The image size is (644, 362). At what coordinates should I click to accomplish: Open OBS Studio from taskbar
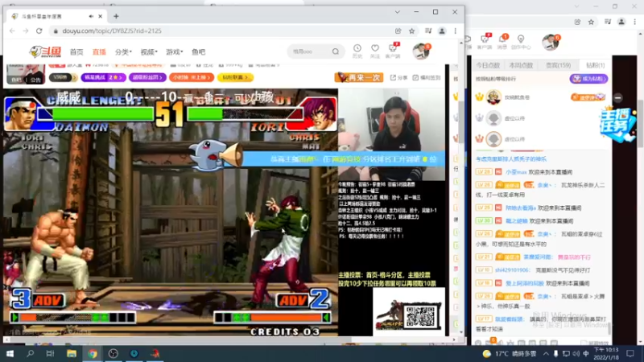(114, 354)
